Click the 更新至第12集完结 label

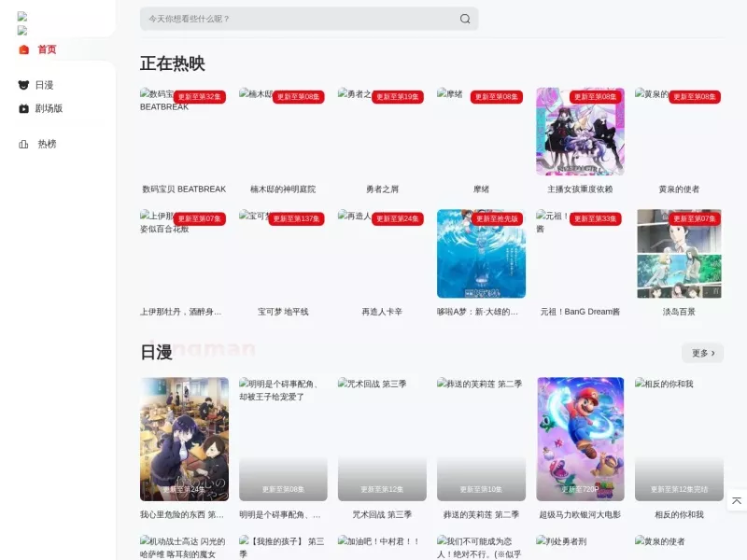click(x=679, y=489)
